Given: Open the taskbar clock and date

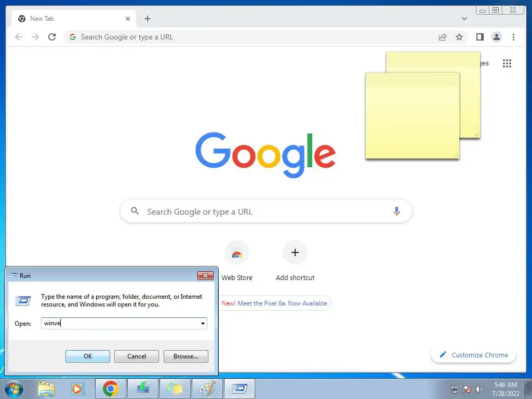Looking at the screenshot, I should 506,389.
